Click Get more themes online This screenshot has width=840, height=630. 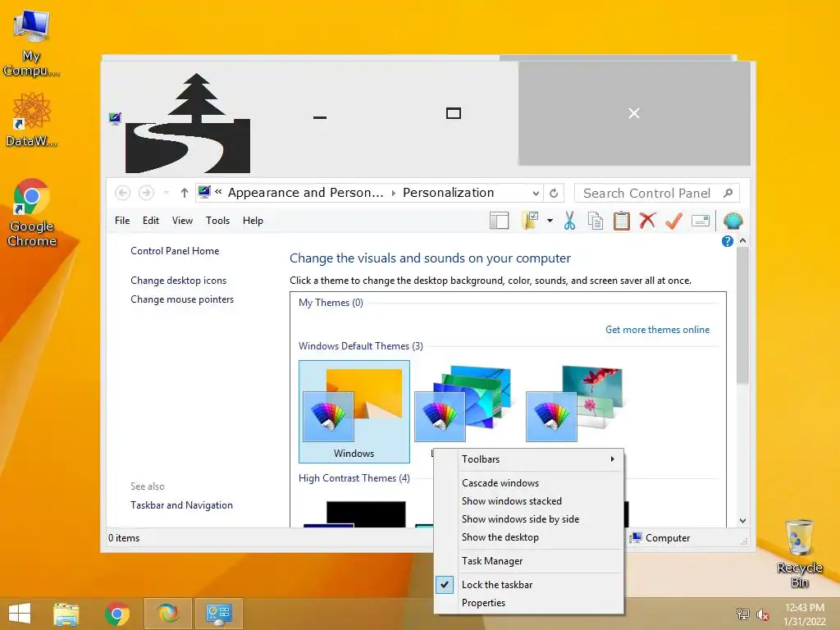click(x=657, y=330)
